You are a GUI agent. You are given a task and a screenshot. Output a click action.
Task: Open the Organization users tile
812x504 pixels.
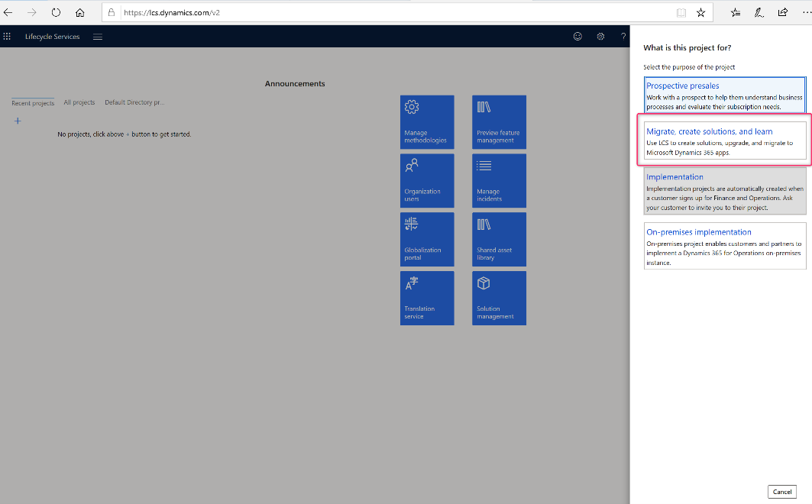click(x=426, y=180)
